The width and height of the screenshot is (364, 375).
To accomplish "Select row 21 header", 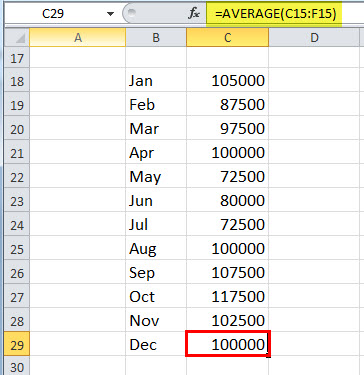I will point(17,153).
